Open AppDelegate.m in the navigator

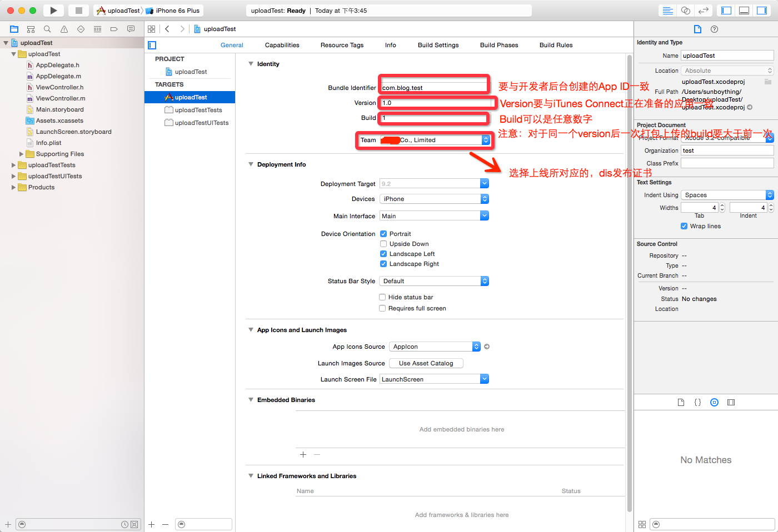pyautogui.click(x=58, y=76)
